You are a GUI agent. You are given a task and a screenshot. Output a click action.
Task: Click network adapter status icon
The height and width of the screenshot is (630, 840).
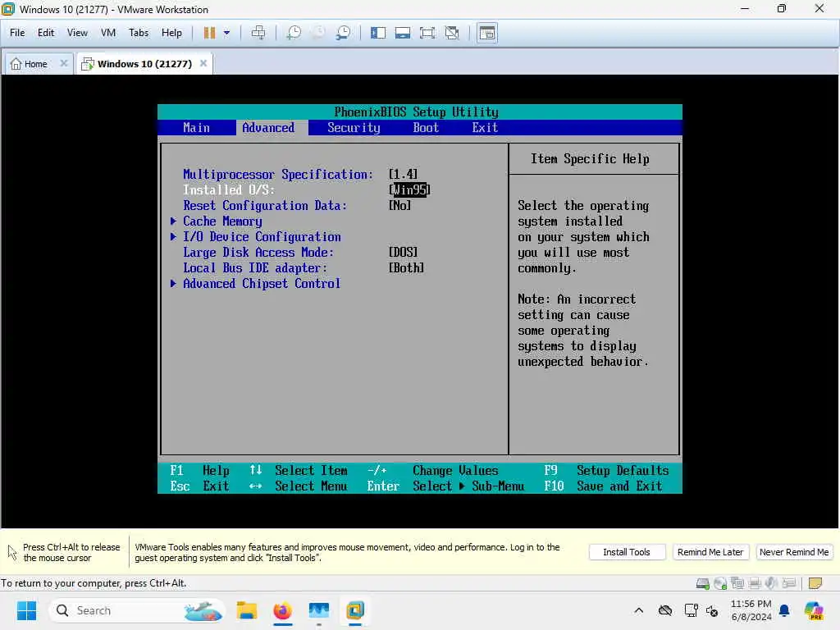point(737,583)
